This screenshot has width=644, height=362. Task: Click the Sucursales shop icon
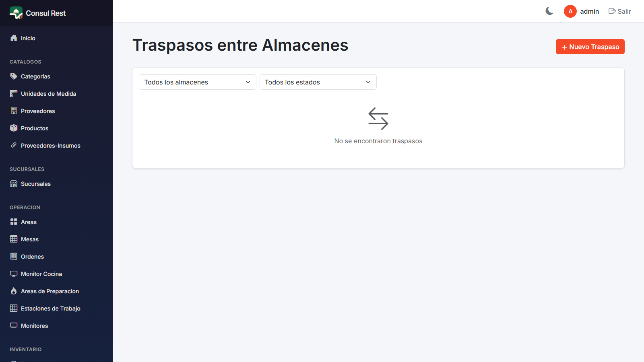coord(14,184)
